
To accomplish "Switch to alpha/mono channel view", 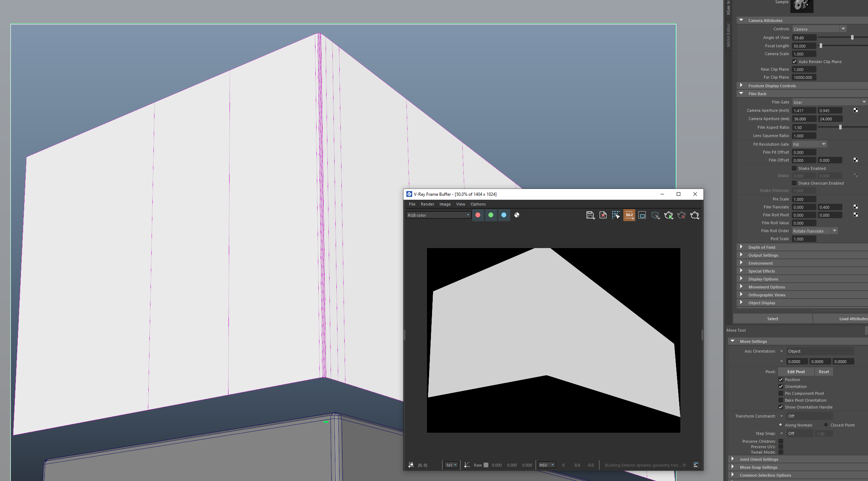I will (517, 215).
